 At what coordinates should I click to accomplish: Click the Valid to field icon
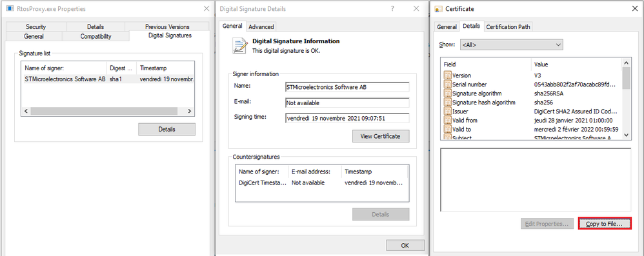pyautogui.click(x=447, y=130)
